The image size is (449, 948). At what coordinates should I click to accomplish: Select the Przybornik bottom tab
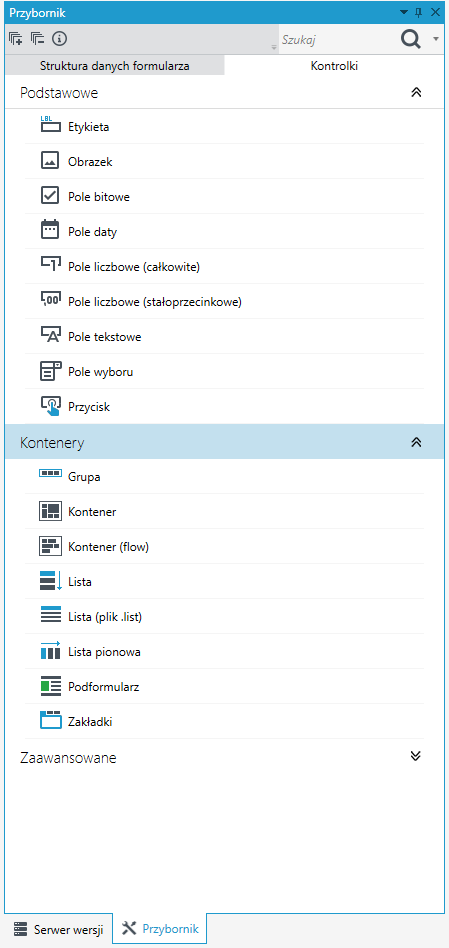tap(160, 928)
